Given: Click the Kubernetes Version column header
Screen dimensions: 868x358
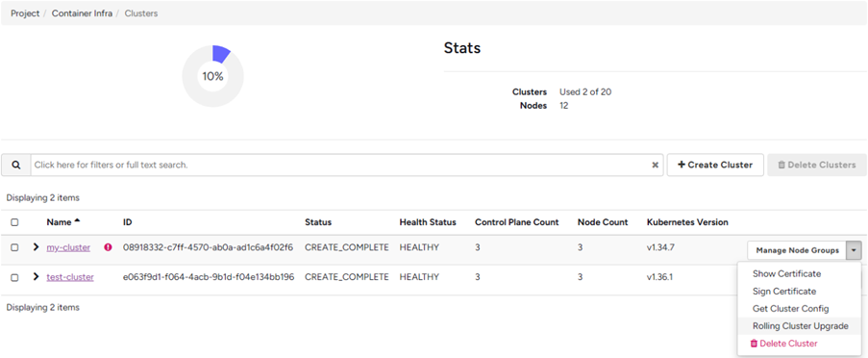Looking at the screenshot, I should pyautogui.click(x=687, y=222).
